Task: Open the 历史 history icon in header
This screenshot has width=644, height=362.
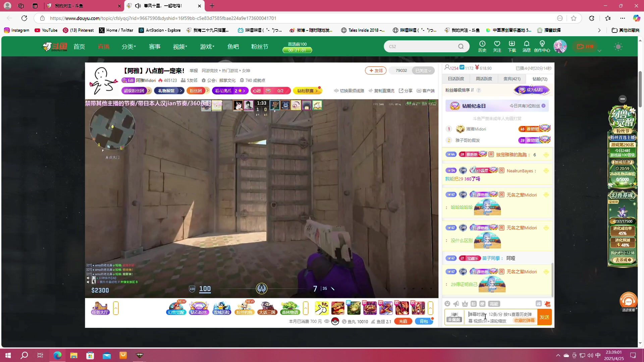Action: (x=482, y=46)
